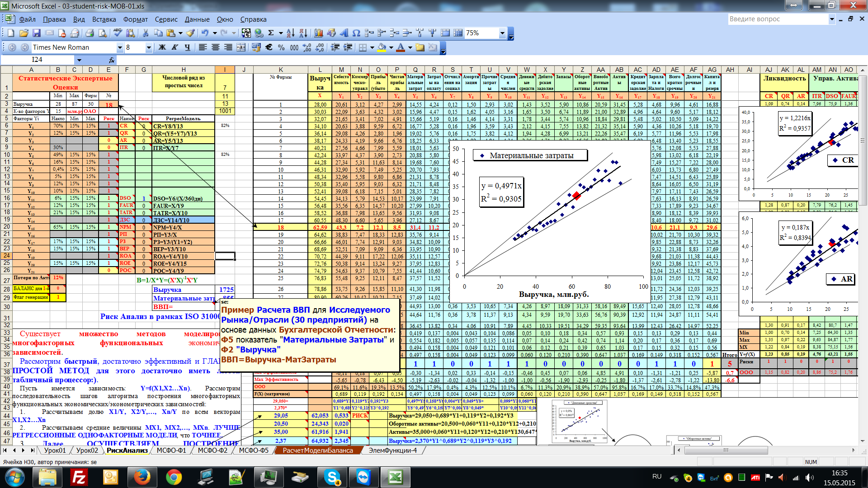Open the Name Box dropdown arrow
The image size is (868, 488).
(79, 60)
